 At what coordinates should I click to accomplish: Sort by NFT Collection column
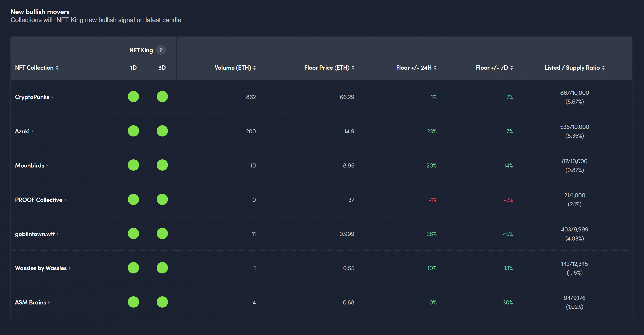(37, 68)
